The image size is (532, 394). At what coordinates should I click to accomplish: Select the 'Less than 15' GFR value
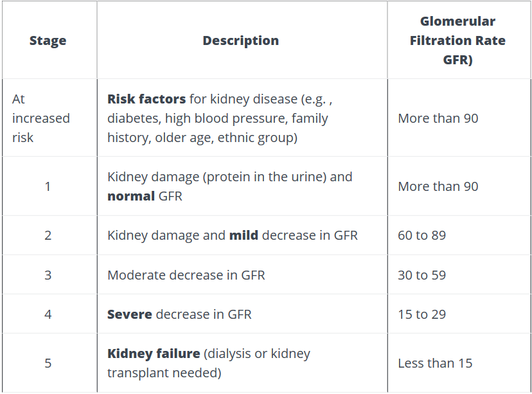pyautogui.click(x=435, y=363)
